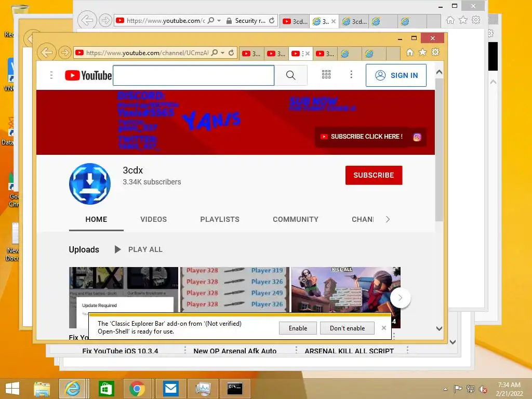Click the YouTube search magnifier button
This screenshot has width=532, height=399.
(291, 75)
